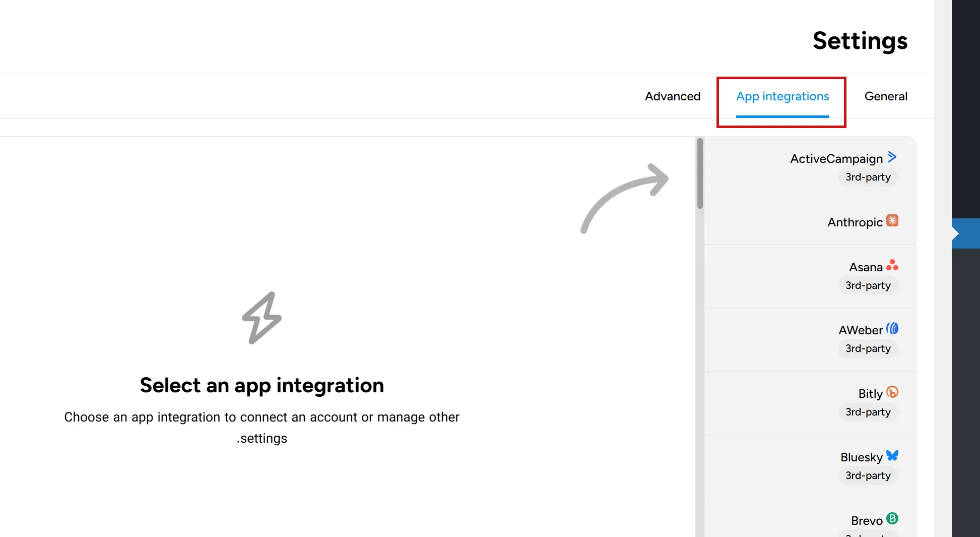Click the AWeber blue wave logo icon
This screenshot has width=980, height=537.
tap(892, 328)
